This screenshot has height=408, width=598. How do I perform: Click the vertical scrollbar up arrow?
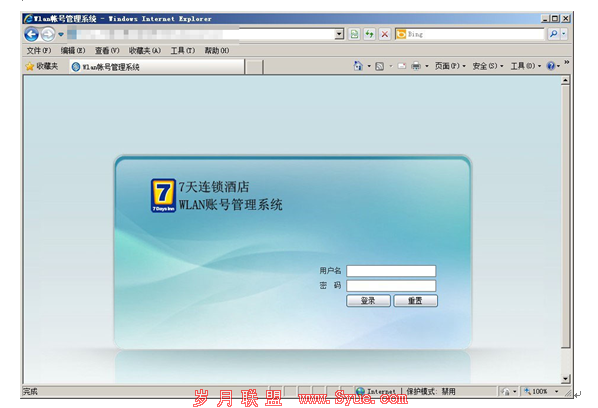pyautogui.click(x=566, y=80)
